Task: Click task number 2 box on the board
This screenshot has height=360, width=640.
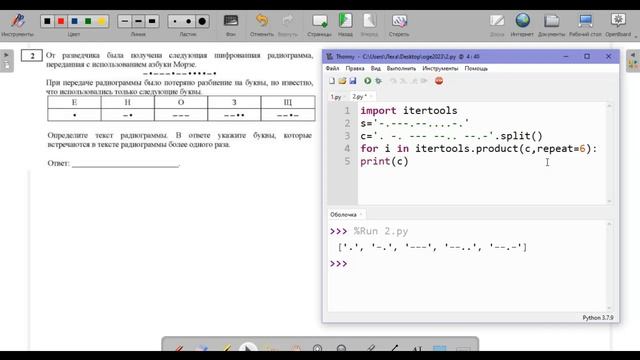Action: point(32,56)
